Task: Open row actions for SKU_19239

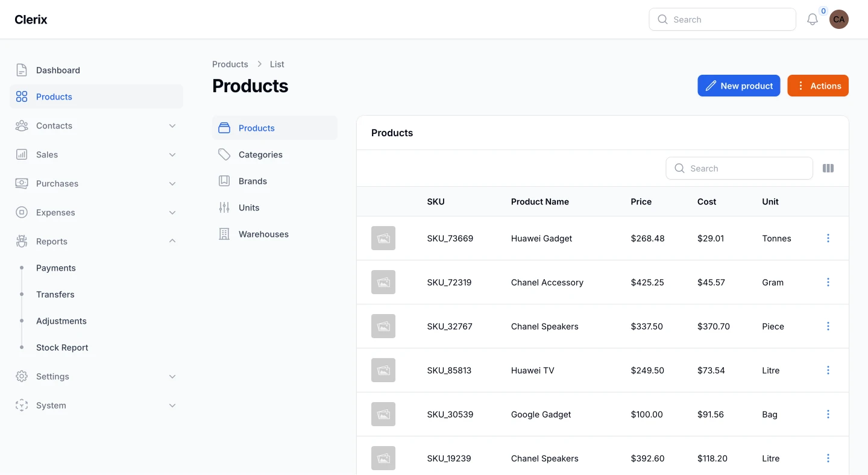Action: (x=828, y=458)
